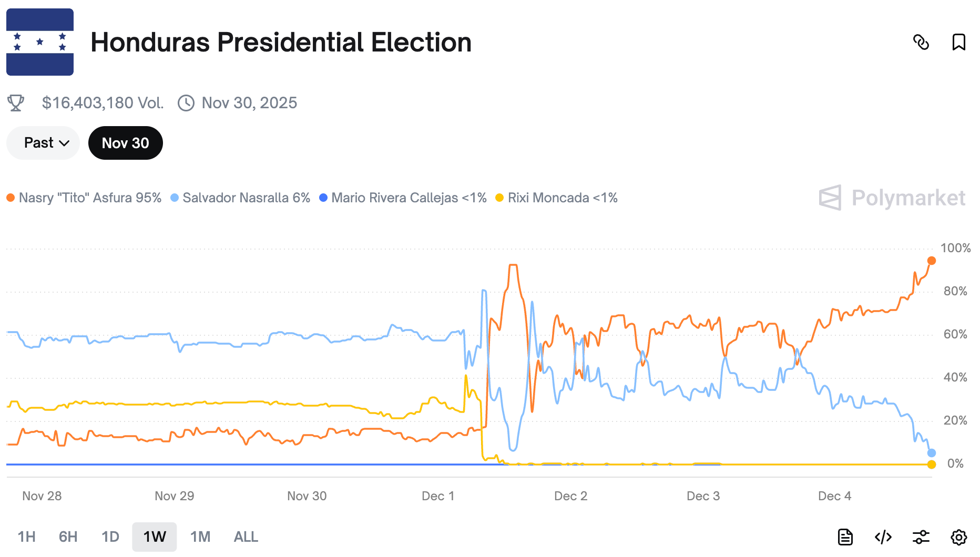The height and width of the screenshot is (557, 980).
Task: Select the 1D time range
Action: pyautogui.click(x=110, y=537)
